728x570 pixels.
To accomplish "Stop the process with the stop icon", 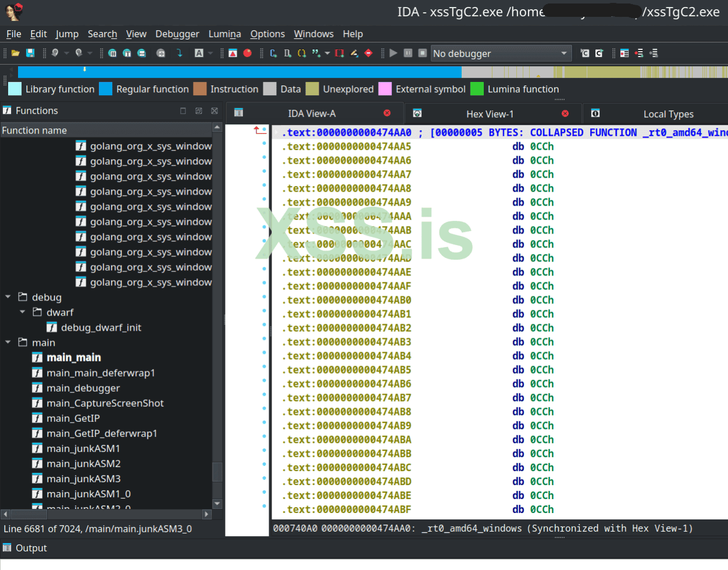I will click(422, 53).
